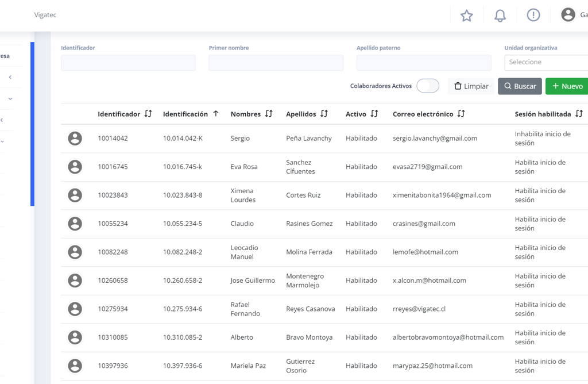
Task: Click the Limpiar clear filters button
Action: tap(471, 86)
